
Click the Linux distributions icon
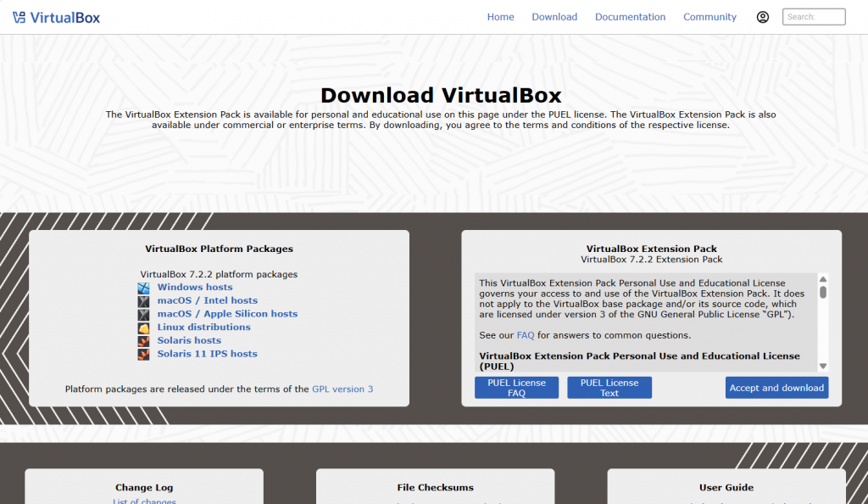(x=143, y=328)
